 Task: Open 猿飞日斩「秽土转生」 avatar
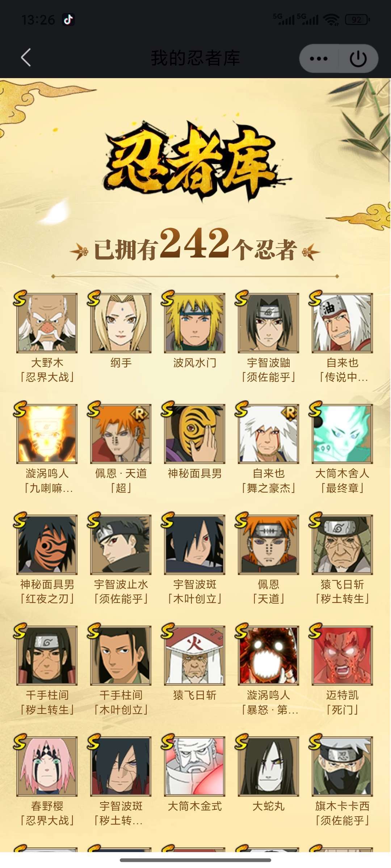point(342,545)
